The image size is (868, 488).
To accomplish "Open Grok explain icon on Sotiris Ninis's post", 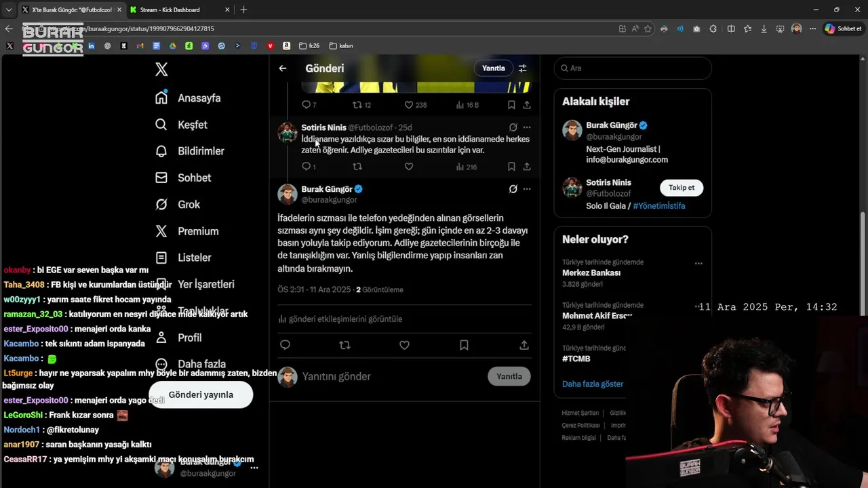I will pyautogui.click(x=513, y=127).
